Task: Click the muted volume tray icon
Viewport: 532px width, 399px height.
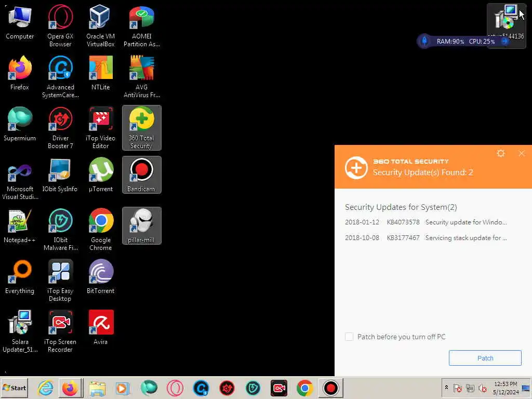Action: (x=482, y=388)
